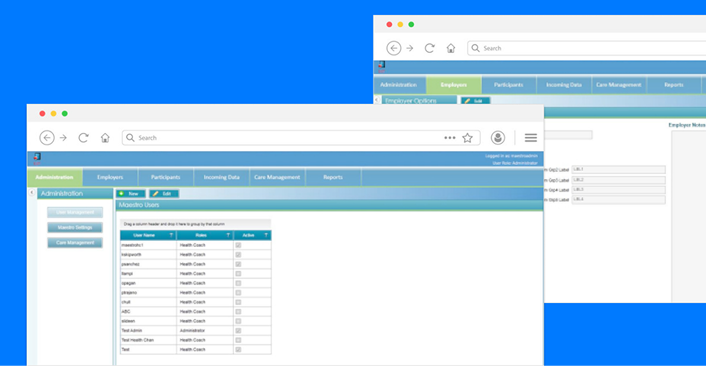The height and width of the screenshot is (366, 706).
Task: Click the Maestro app logo in rear window
Action: coord(381,66)
